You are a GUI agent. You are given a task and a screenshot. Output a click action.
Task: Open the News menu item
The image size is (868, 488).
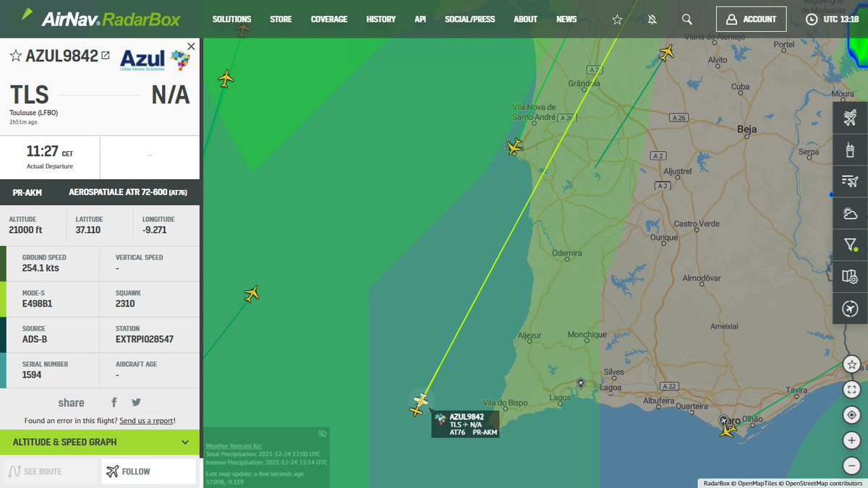566,20
